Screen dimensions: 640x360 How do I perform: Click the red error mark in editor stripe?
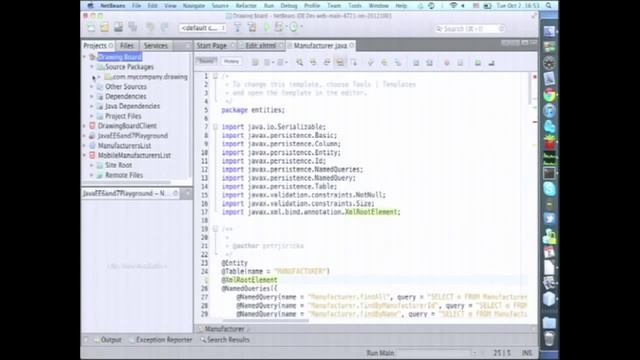tap(534, 76)
